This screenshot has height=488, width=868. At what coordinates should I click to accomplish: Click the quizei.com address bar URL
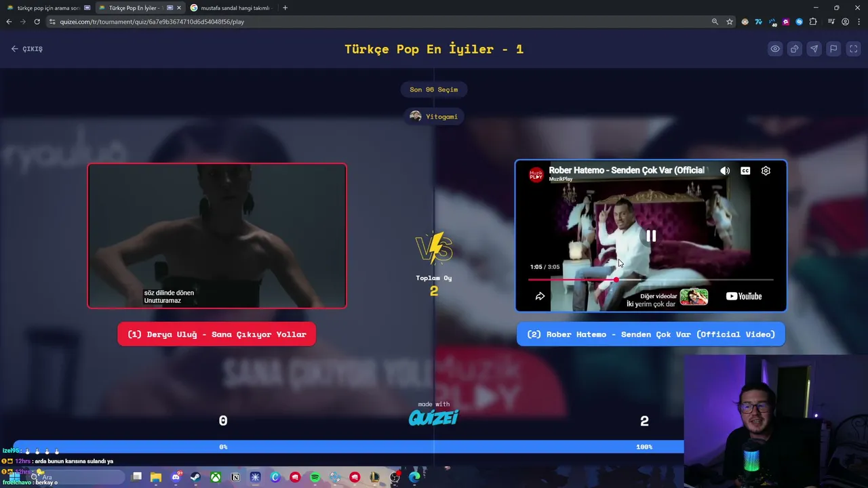pyautogui.click(x=152, y=22)
